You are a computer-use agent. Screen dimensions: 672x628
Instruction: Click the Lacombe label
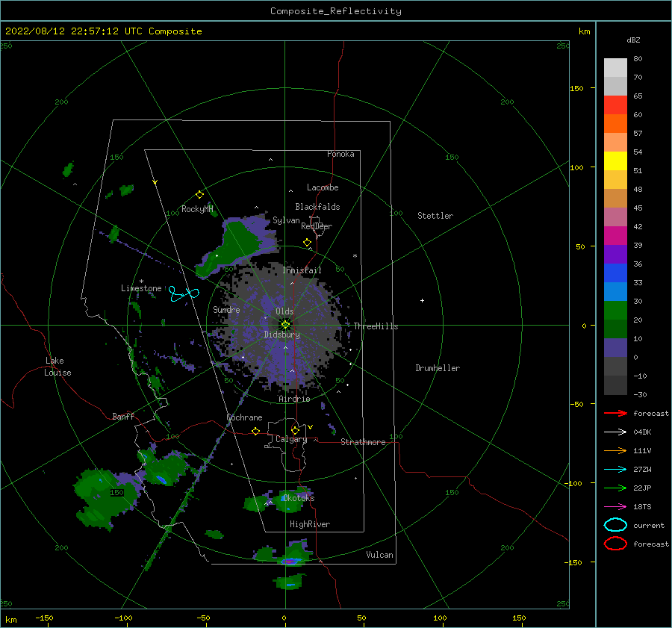[323, 187]
